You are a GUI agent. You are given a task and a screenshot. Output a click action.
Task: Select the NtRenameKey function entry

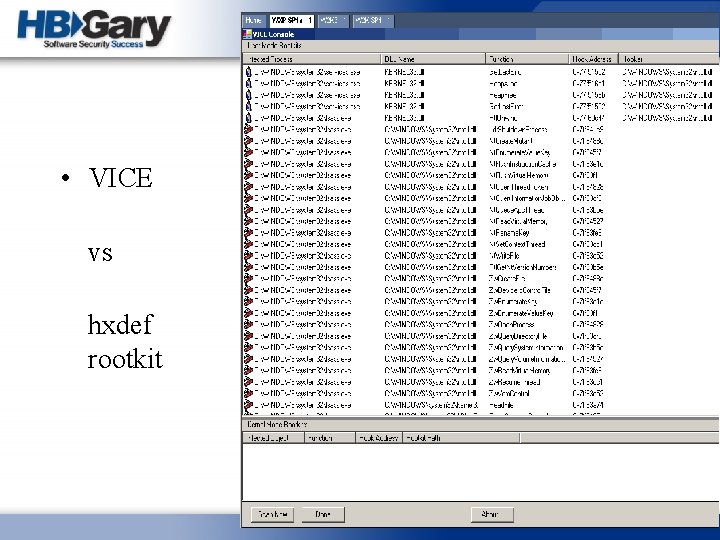tap(509, 233)
